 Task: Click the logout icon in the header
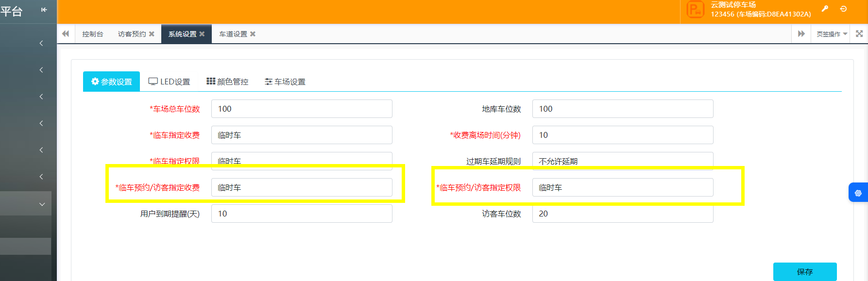pos(843,9)
